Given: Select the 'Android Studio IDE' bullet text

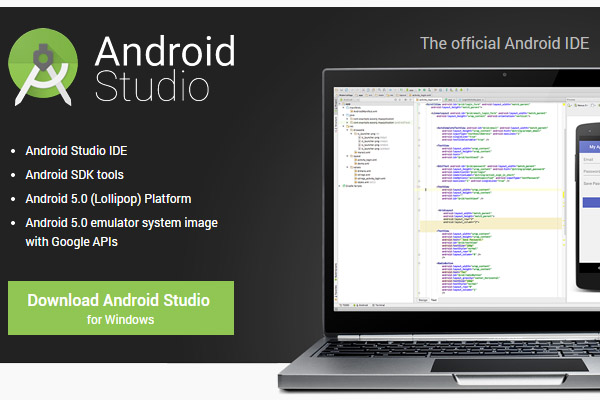Looking at the screenshot, I should [77, 151].
